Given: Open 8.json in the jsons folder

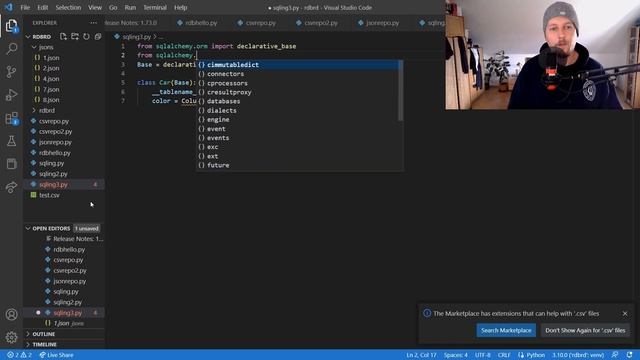Looking at the screenshot, I should tap(64, 100).
